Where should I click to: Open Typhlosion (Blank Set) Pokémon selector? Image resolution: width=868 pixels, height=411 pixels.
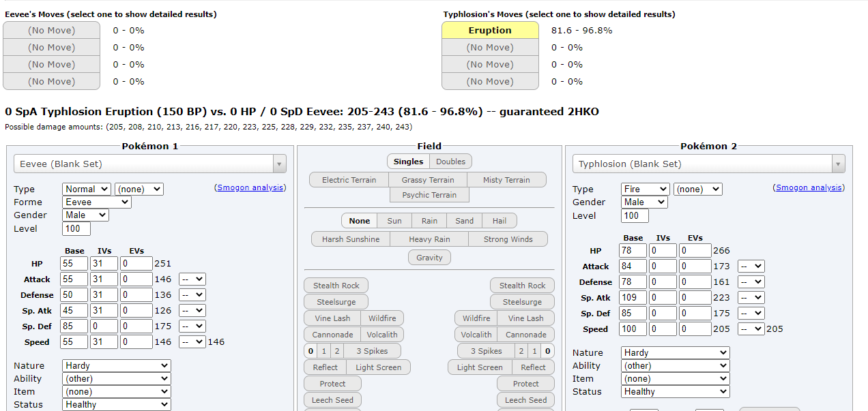point(708,164)
